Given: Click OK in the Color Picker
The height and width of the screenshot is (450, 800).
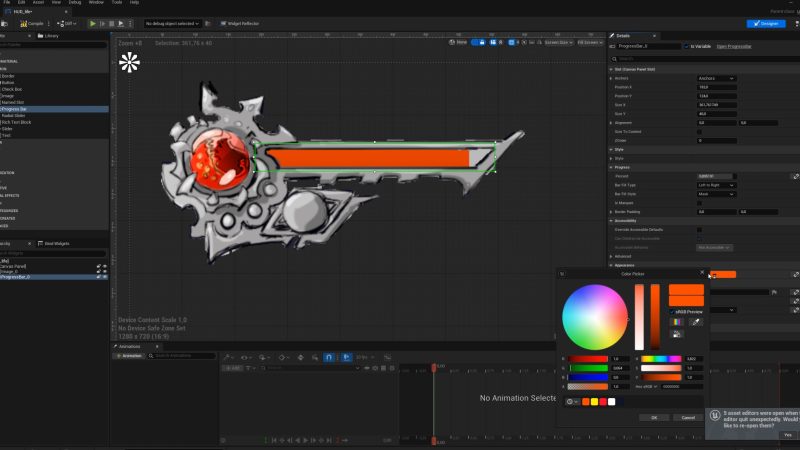Looking at the screenshot, I should pyautogui.click(x=654, y=417).
